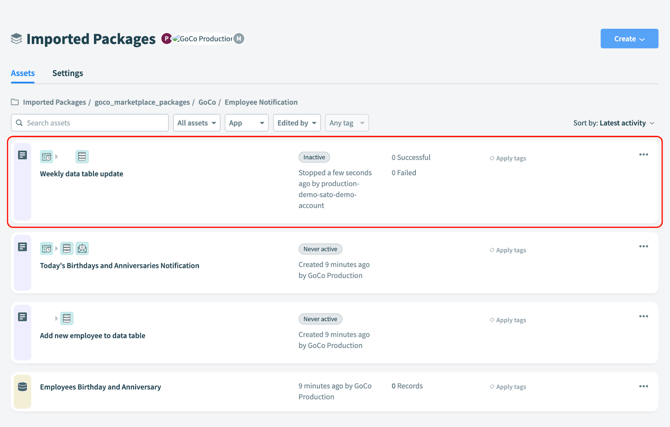Click the Search assets input field
The height and width of the screenshot is (427, 670).
(x=90, y=123)
